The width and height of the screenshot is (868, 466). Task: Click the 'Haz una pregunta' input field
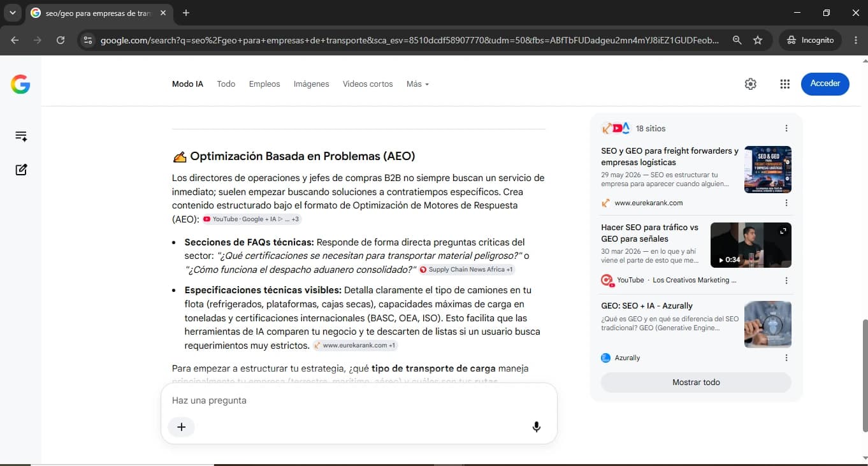point(359,400)
